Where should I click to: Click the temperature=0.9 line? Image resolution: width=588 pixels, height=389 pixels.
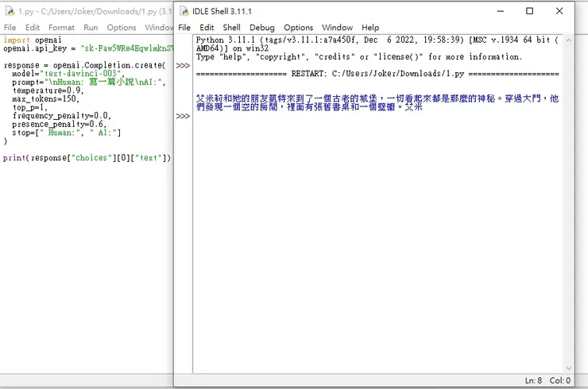[x=48, y=91]
